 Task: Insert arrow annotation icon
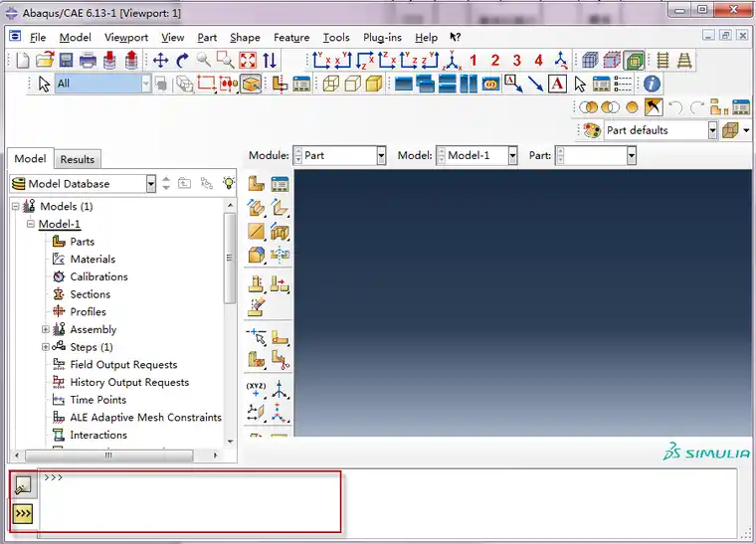[535, 84]
